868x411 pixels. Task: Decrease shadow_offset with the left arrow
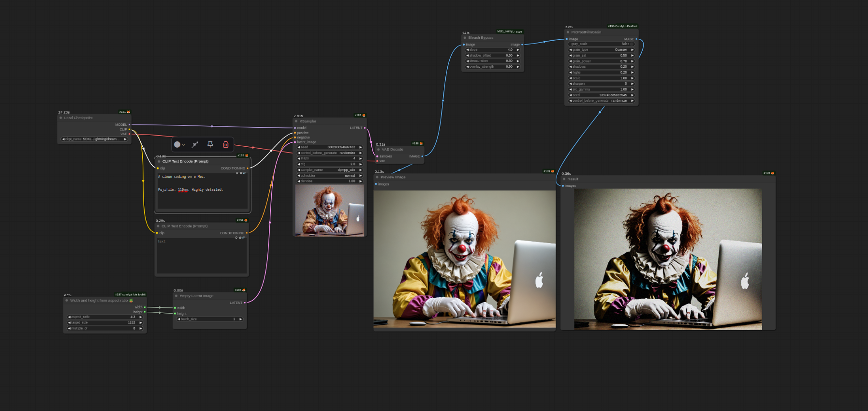tap(467, 55)
